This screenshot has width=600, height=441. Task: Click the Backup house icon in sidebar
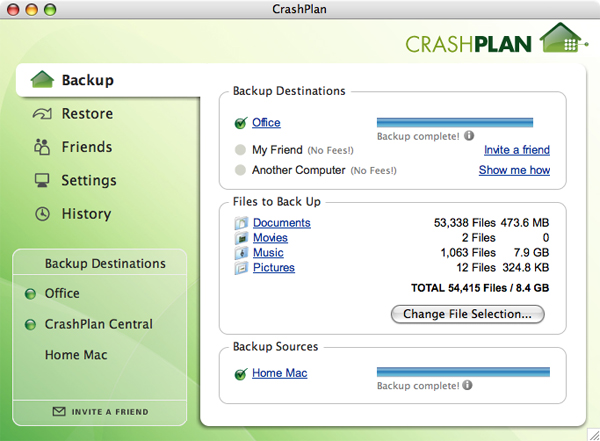(x=42, y=80)
